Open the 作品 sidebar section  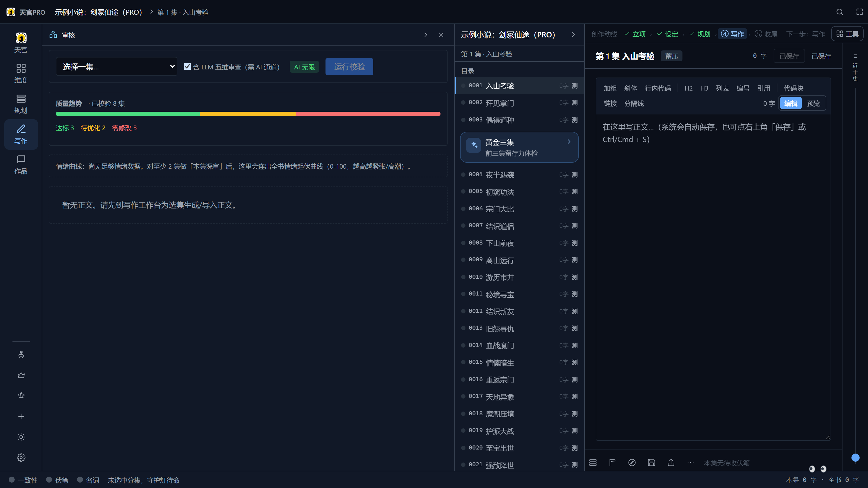click(21, 165)
